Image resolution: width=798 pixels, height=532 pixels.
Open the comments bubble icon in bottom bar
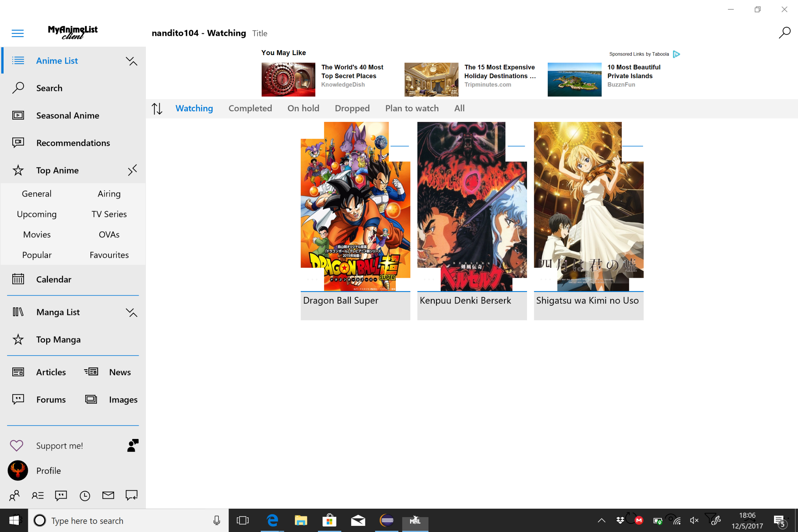point(61,496)
